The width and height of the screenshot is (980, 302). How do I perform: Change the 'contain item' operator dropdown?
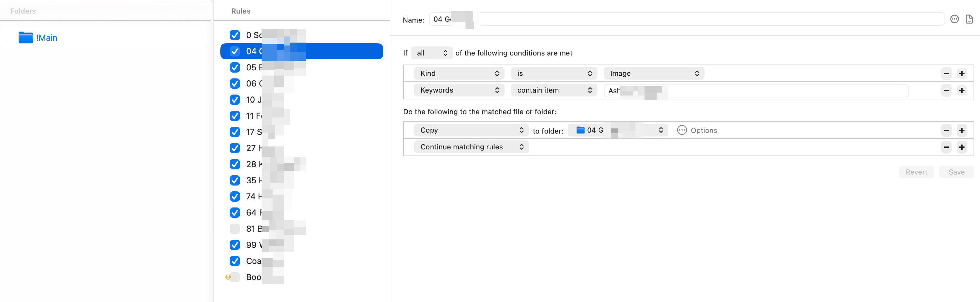[x=554, y=90]
